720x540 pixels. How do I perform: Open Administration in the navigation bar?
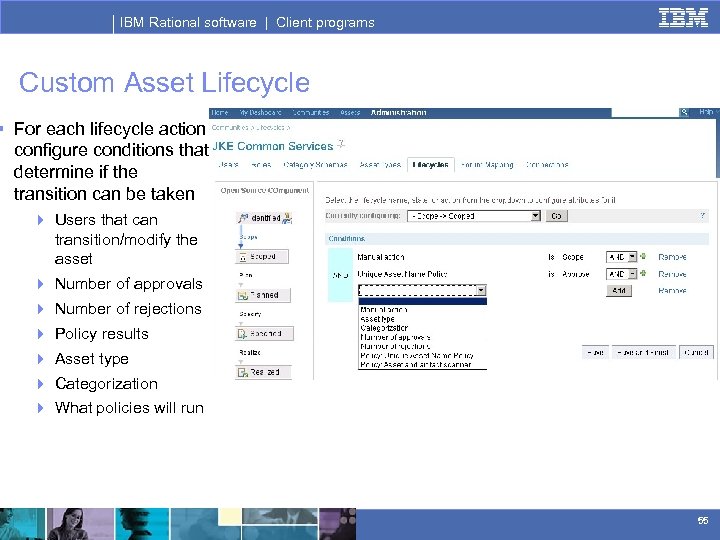click(399, 112)
